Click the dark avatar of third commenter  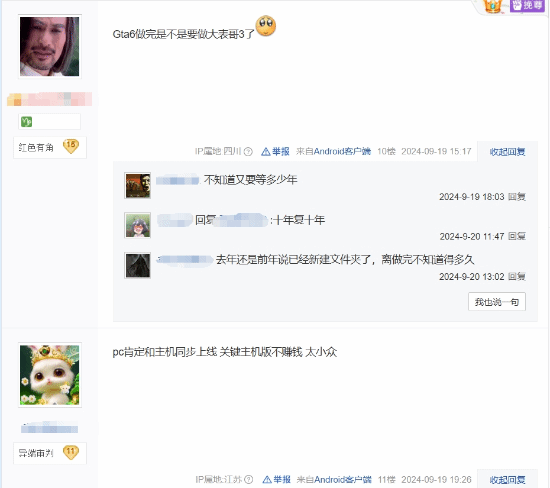coord(138,265)
